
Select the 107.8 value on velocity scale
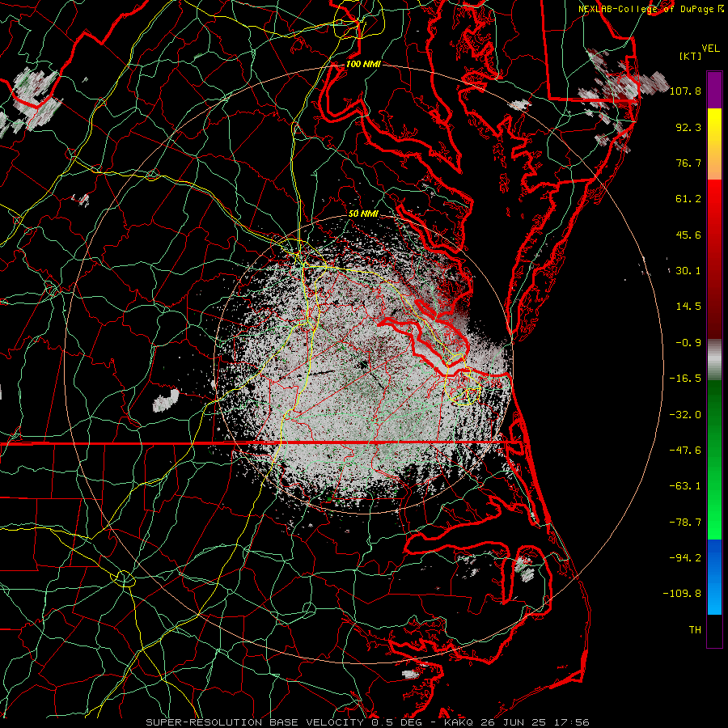(685, 91)
